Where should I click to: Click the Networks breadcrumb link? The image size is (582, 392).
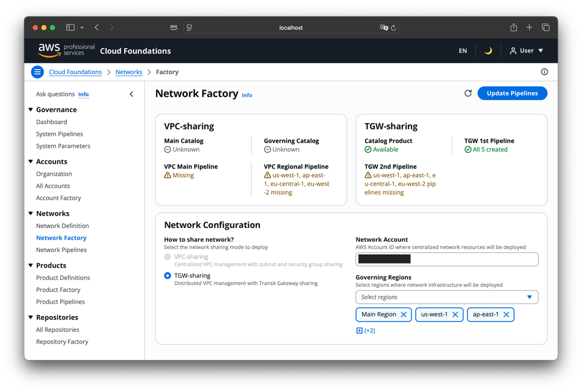129,72
